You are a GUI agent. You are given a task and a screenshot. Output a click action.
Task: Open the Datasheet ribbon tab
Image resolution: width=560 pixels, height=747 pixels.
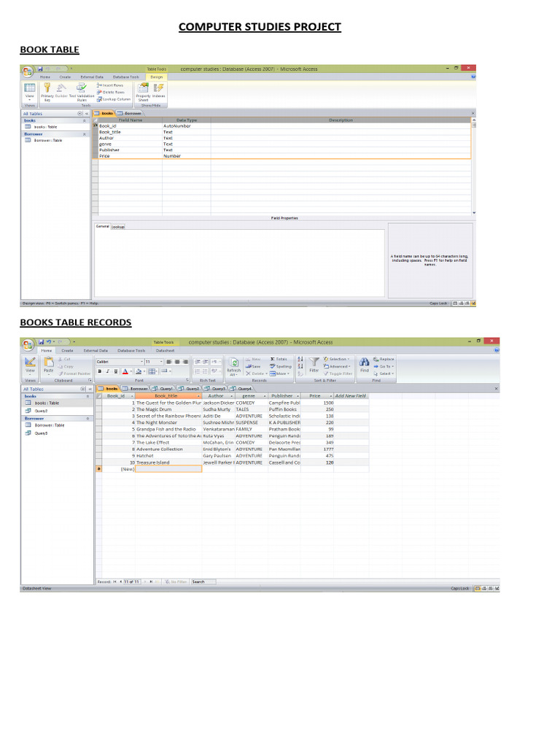(166, 351)
